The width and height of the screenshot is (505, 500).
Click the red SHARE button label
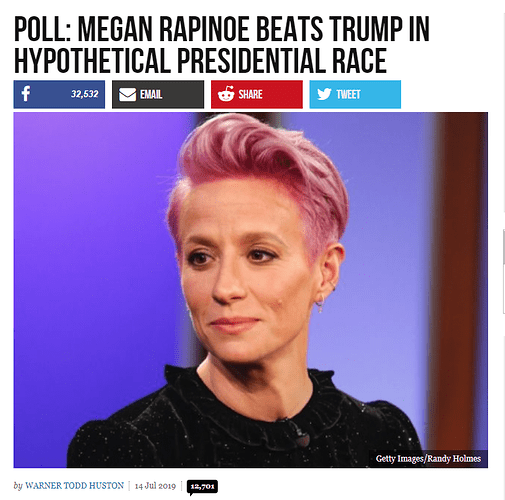[x=250, y=94]
